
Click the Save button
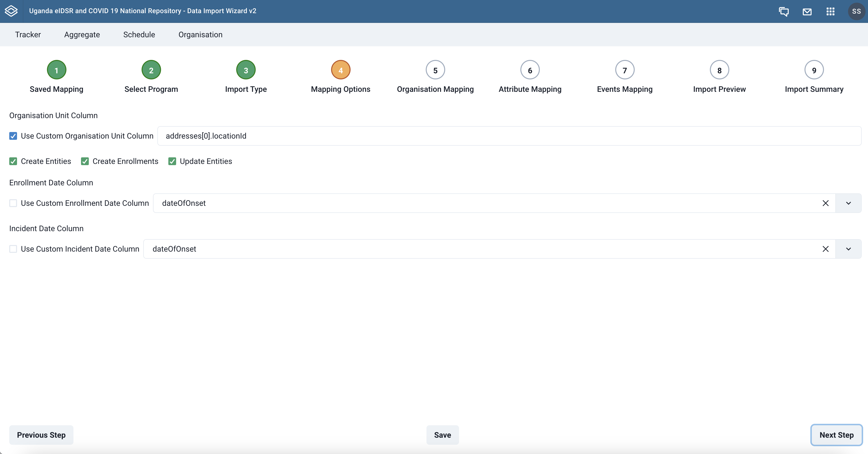tap(443, 435)
